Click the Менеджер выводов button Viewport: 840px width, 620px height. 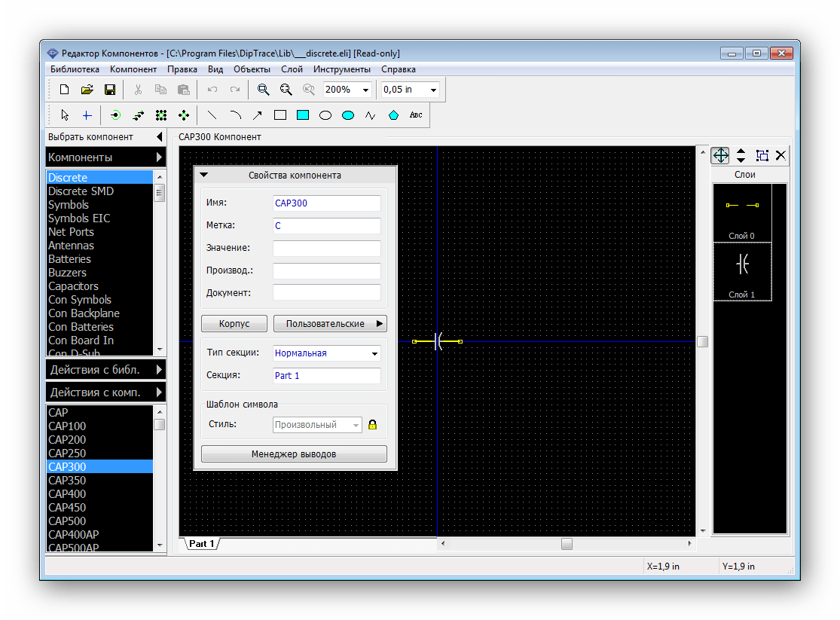coord(294,454)
